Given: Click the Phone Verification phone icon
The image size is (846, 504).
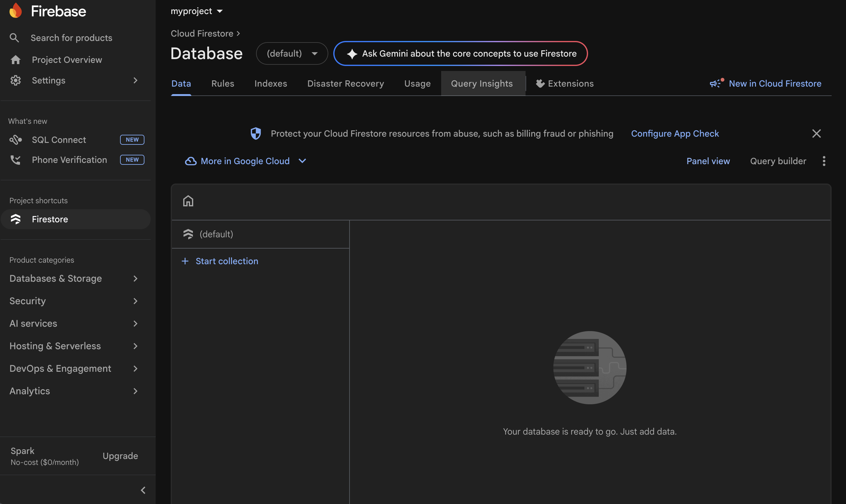Looking at the screenshot, I should point(16,160).
